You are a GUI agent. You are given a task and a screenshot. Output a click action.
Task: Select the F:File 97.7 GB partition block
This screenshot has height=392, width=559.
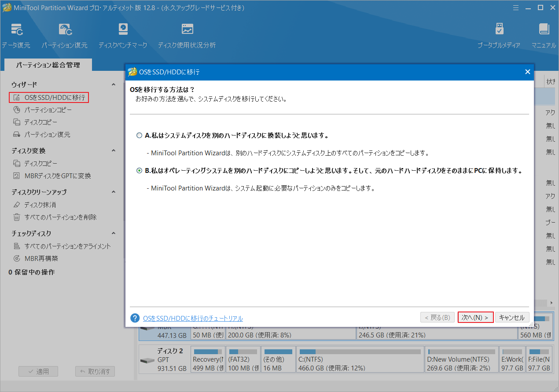point(540,360)
